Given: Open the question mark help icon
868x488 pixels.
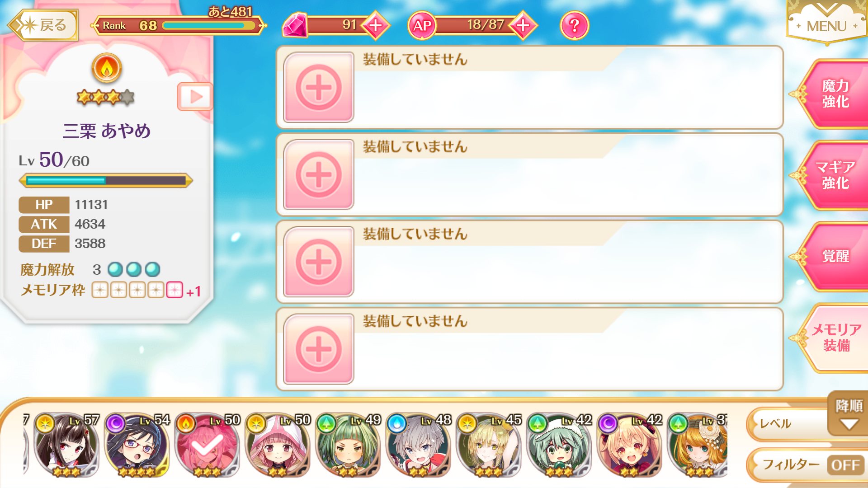Looking at the screenshot, I should point(574,25).
